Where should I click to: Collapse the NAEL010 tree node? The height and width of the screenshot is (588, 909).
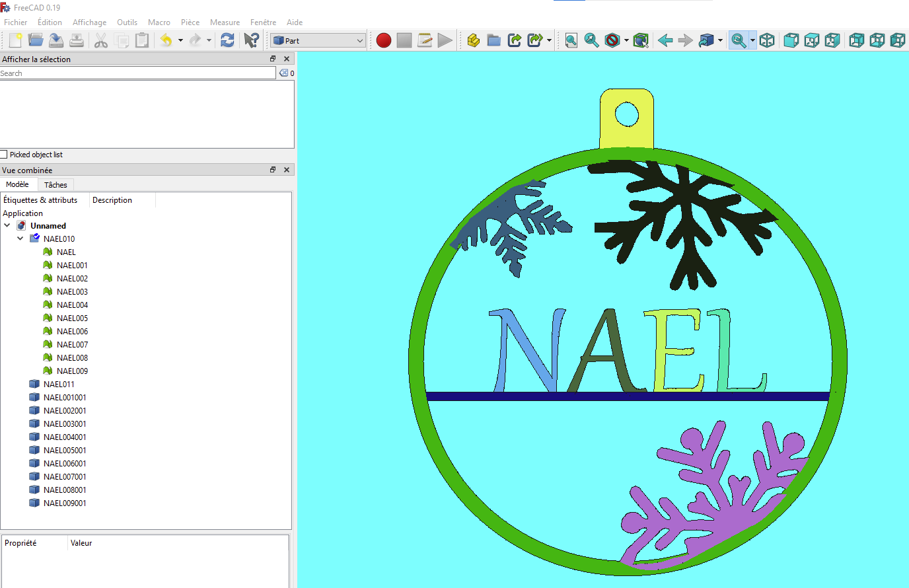20,239
